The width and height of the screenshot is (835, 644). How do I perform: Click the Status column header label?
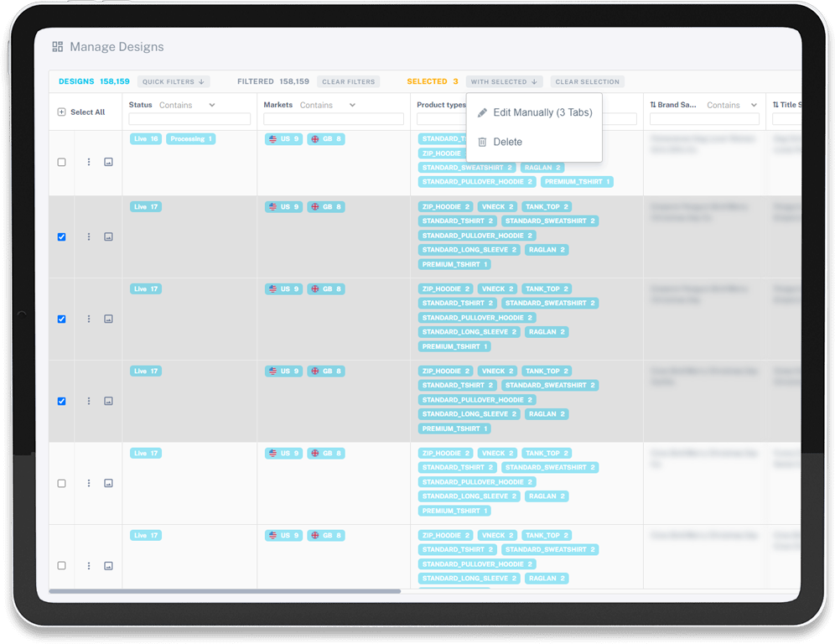click(x=141, y=105)
